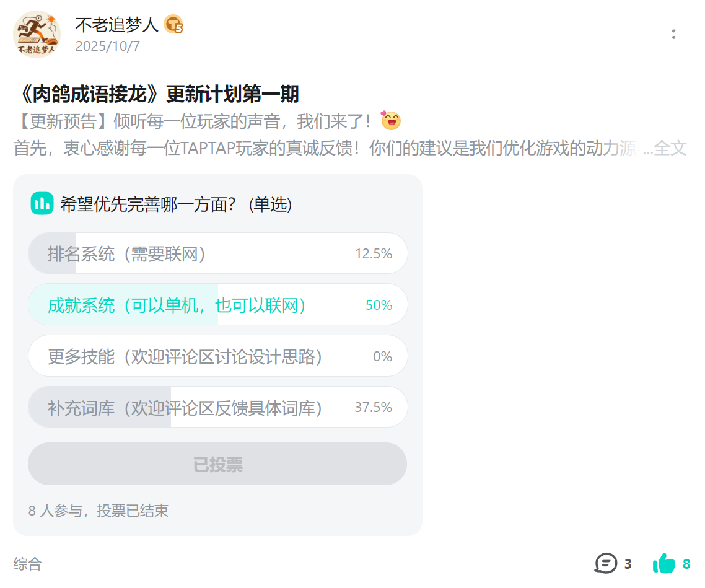Open the full post via the 全文 link

coord(670,147)
